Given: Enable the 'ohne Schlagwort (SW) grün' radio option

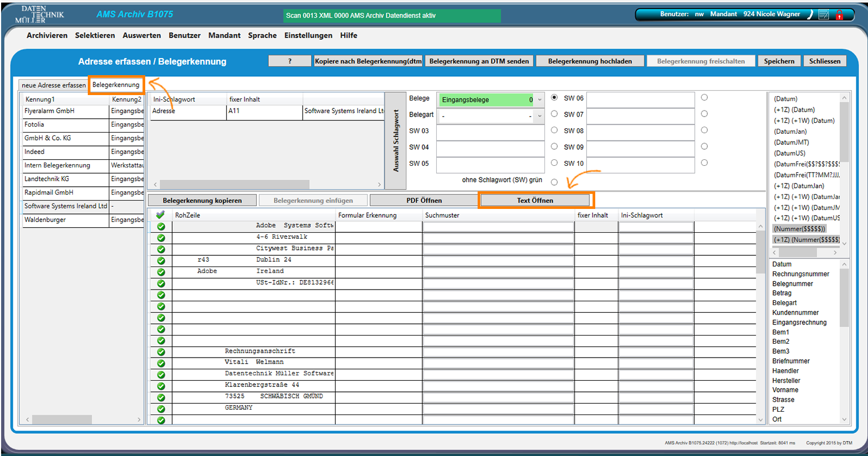Looking at the screenshot, I should tap(554, 182).
